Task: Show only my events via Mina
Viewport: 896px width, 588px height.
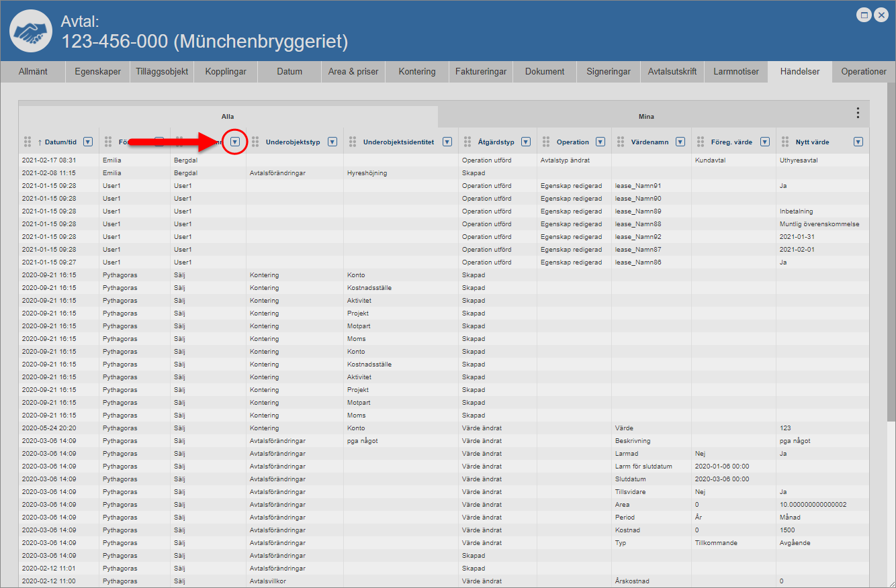Action: pos(646,116)
